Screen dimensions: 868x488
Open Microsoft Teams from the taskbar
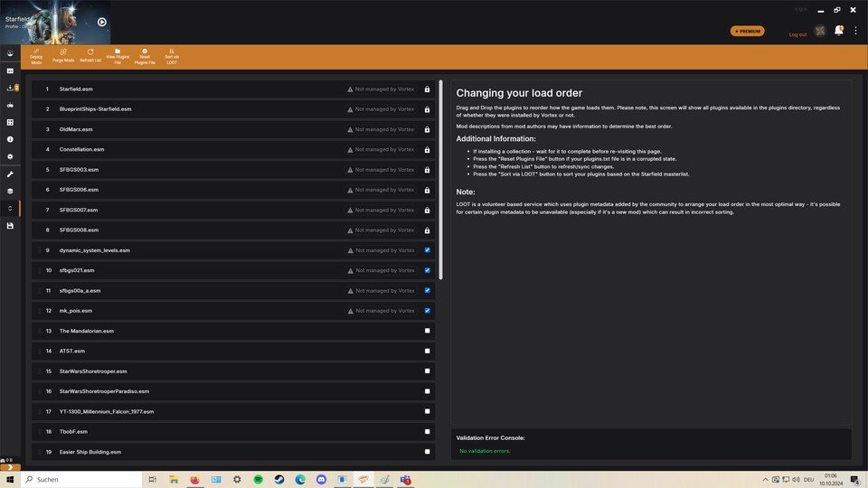click(406, 480)
